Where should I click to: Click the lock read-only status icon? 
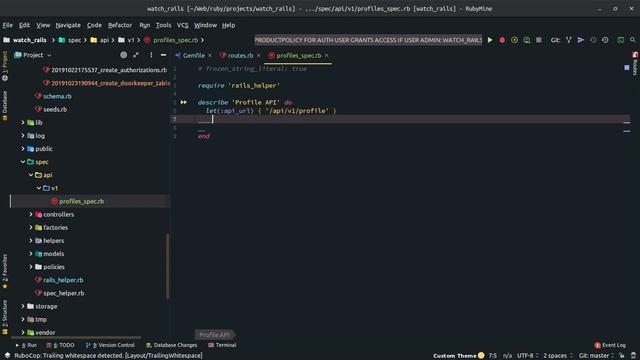[622, 356]
